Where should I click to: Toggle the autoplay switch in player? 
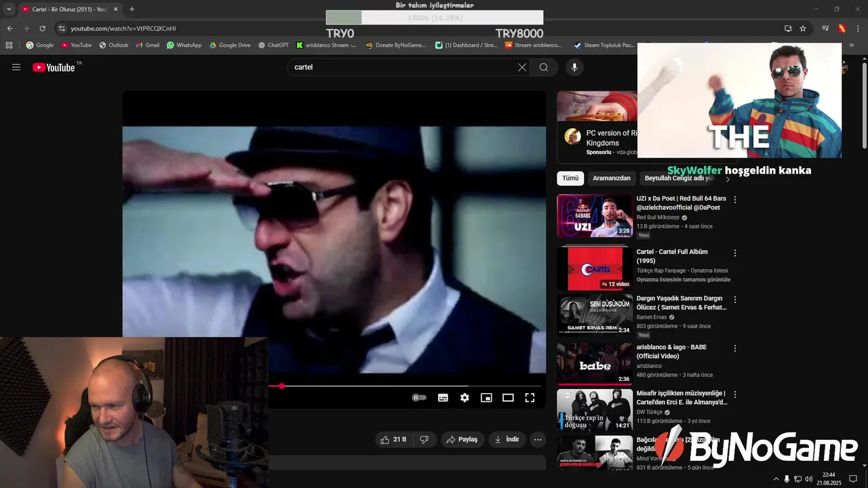click(420, 398)
